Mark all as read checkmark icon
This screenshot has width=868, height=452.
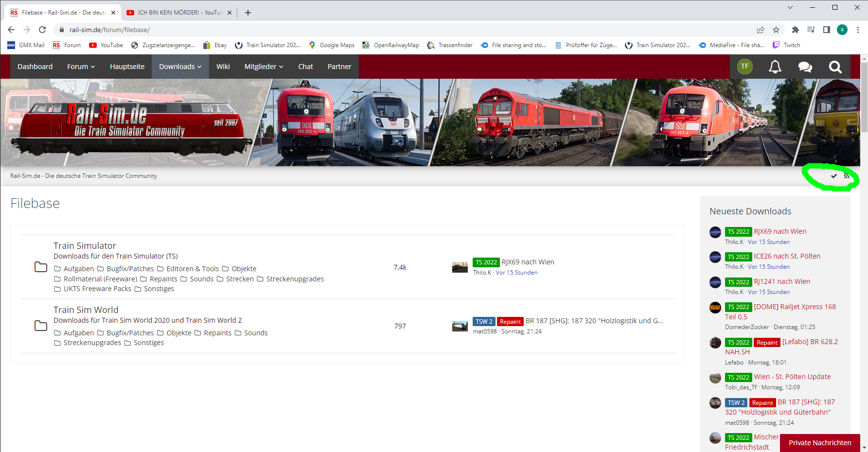coord(834,176)
